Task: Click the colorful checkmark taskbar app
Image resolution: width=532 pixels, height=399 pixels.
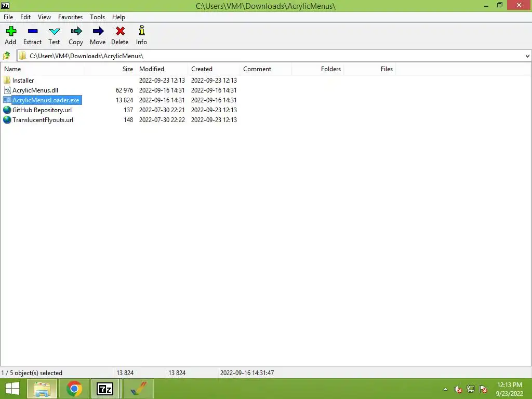Action: [x=139, y=389]
